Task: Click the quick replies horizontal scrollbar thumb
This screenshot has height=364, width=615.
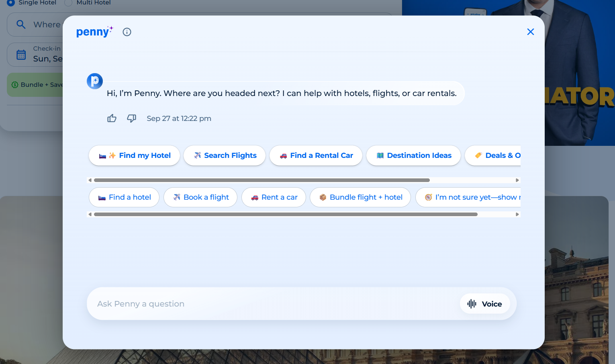Action: (x=286, y=215)
